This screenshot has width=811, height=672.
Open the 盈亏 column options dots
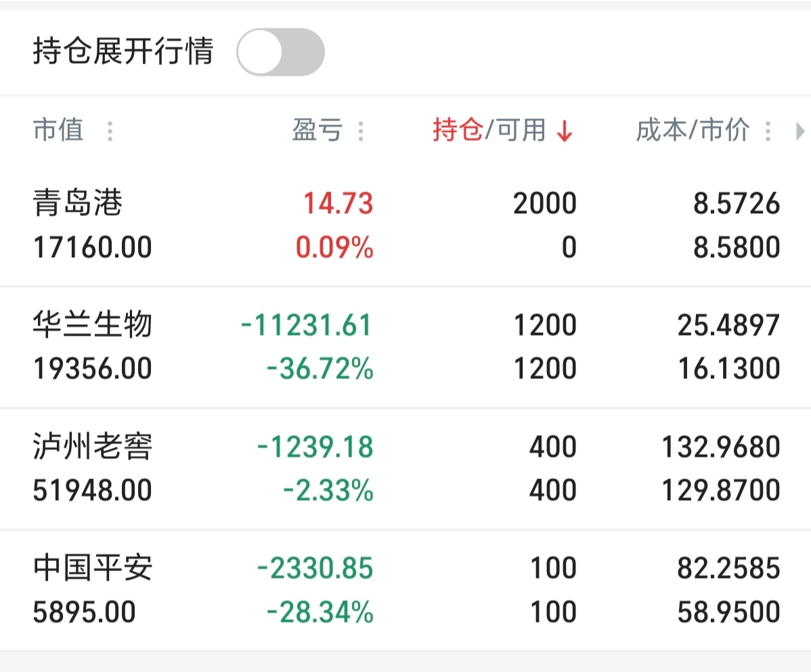point(361,131)
